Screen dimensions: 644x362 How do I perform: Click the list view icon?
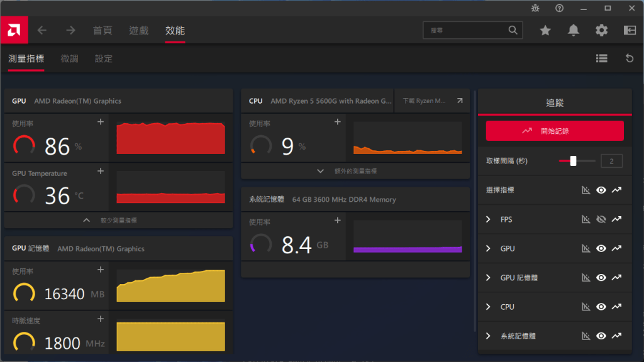(602, 58)
